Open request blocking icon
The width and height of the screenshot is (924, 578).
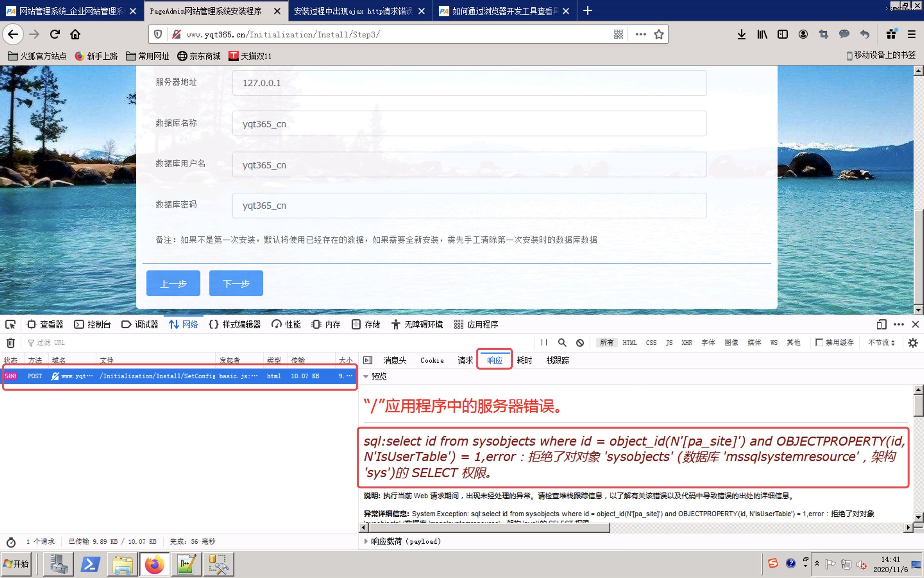click(580, 343)
